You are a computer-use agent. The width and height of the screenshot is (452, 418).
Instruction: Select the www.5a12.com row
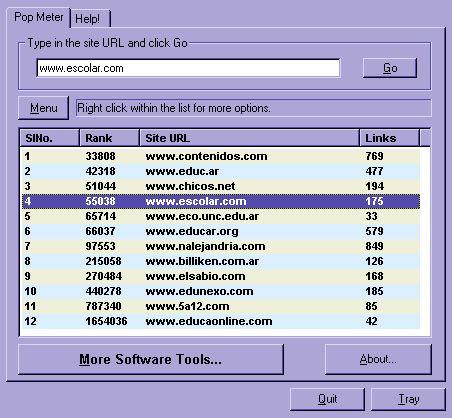pyautogui.click(x=221, y=306)
